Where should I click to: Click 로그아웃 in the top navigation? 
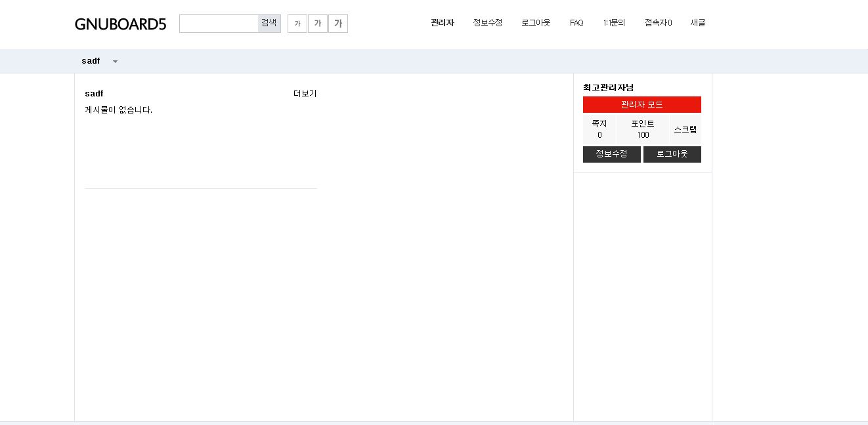[536, 23]
